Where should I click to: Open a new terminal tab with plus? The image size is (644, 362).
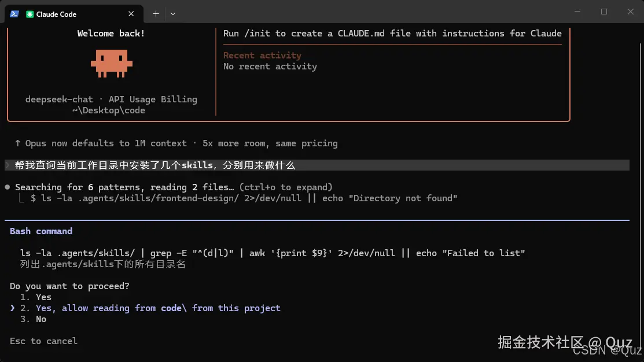(x=156, y=13)
